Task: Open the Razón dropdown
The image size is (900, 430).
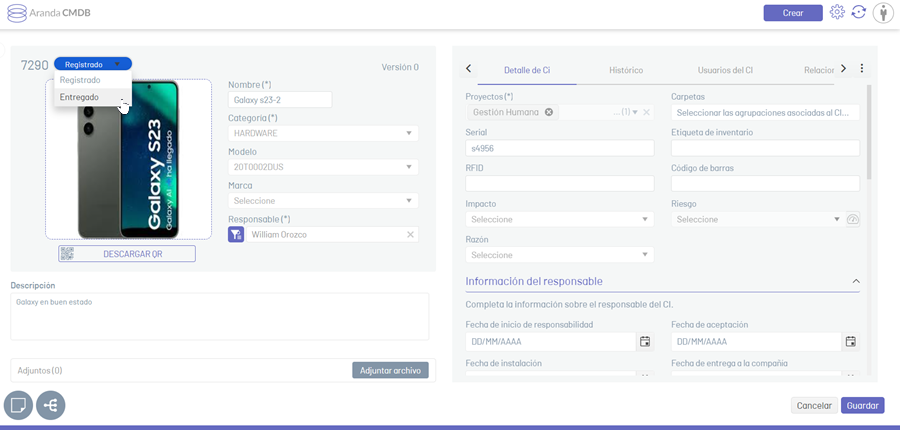Action: [x=560, y=255]
